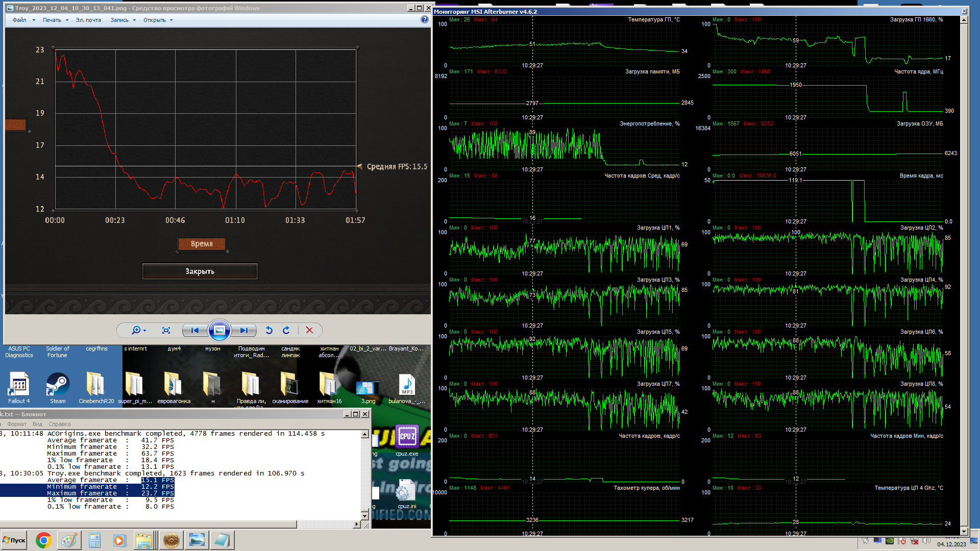Go to the next photo
Image resolution: width=980 pixels, height=551 pixels.
coord(244,331)
